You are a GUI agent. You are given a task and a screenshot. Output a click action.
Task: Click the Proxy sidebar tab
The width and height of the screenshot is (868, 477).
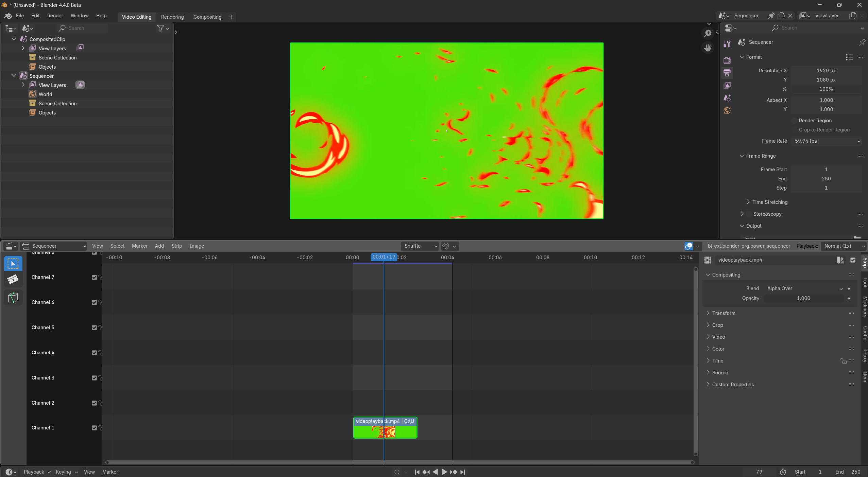(865, 356)
